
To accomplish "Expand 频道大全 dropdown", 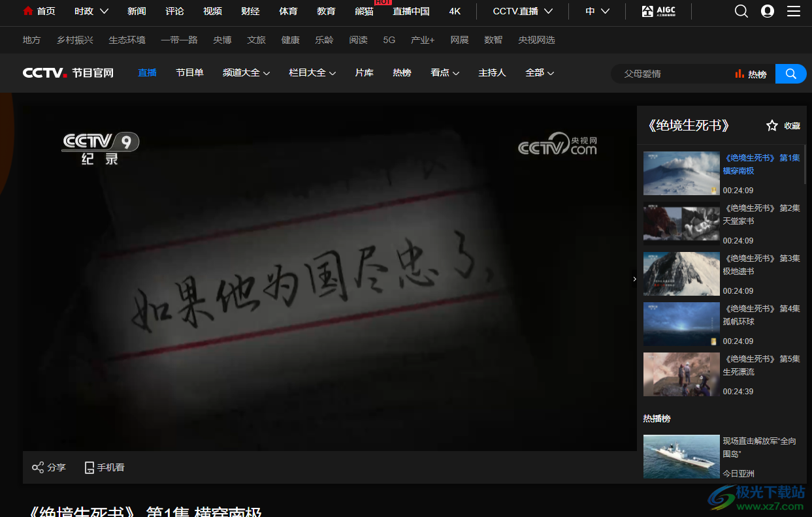I will click(246, 73).
